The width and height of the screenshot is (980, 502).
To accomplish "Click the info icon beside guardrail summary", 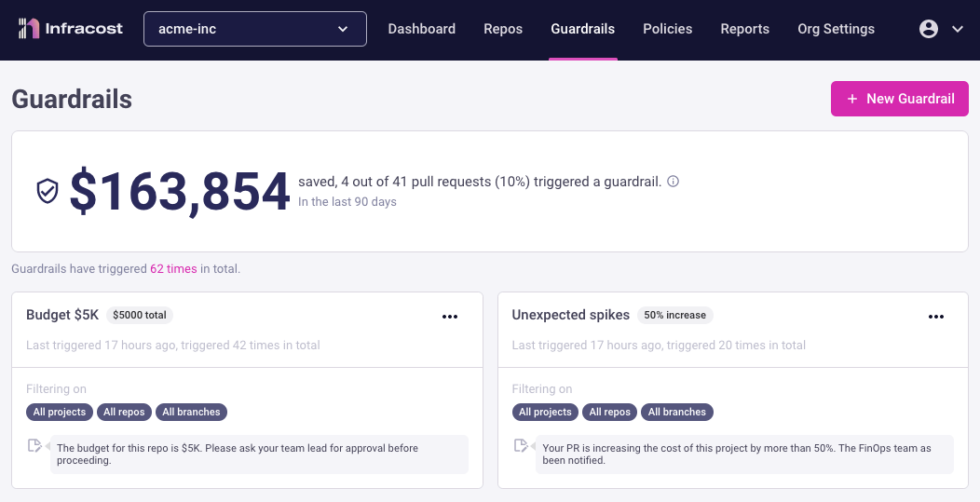I will click(x=674, y=182).
